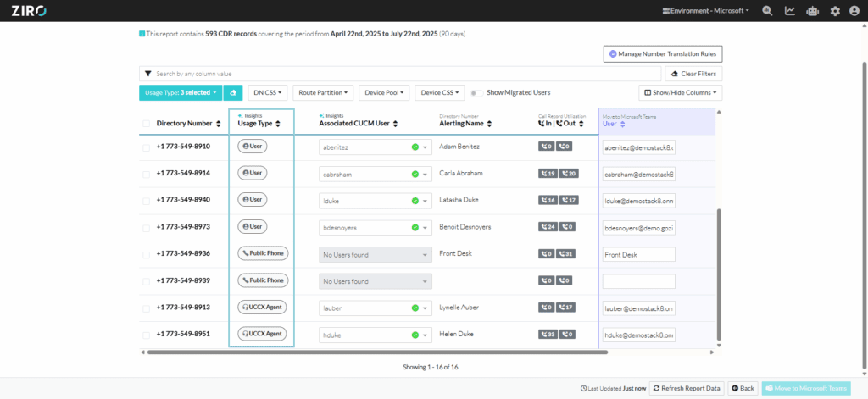Check the row for +1 773-549-8936
Image resolution: width=868 pixels, height=399 pixels.
(x=146, y=255)
